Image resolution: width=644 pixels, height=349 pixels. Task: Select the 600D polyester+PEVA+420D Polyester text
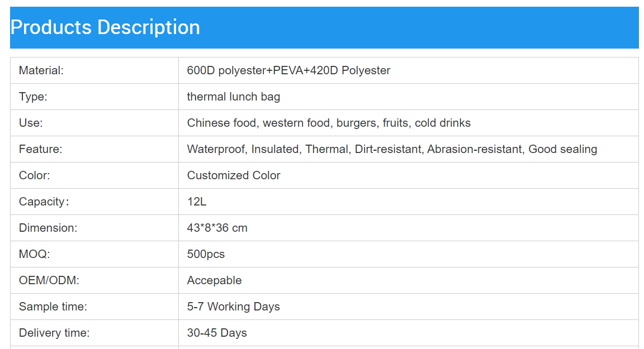pyautogui.click(x=288, y=70)
